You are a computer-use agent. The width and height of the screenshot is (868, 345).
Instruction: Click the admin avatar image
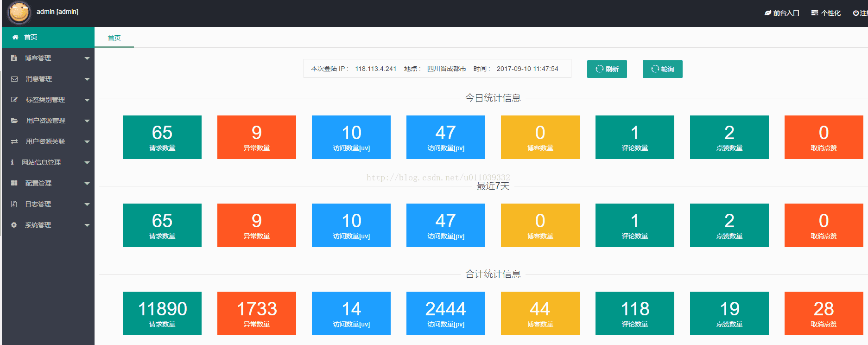click(x=19, y=12)
